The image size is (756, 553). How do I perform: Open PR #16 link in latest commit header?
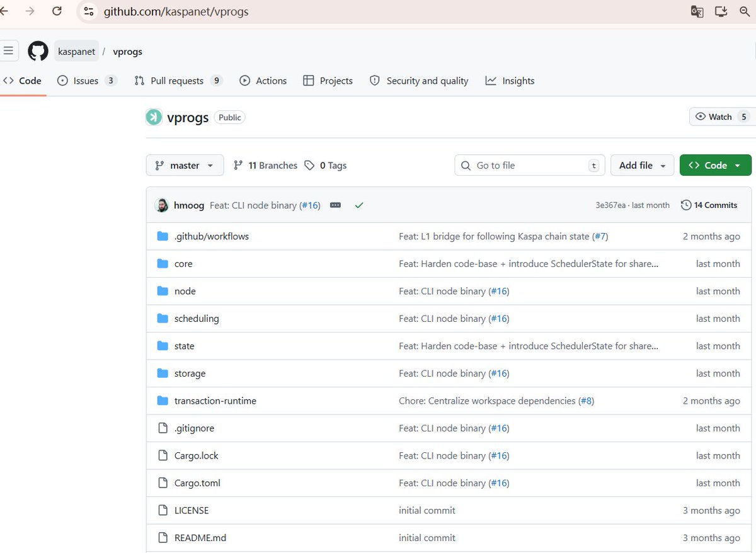[309, 205]
